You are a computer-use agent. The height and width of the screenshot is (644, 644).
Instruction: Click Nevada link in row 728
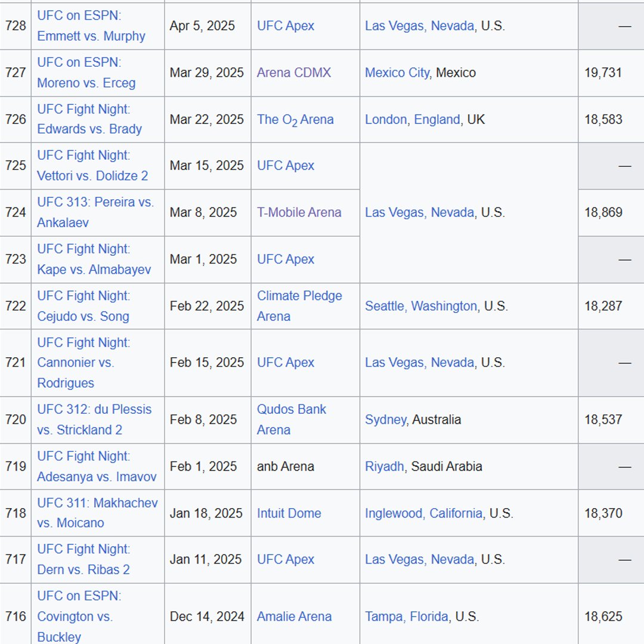click(x=452, y=26)
